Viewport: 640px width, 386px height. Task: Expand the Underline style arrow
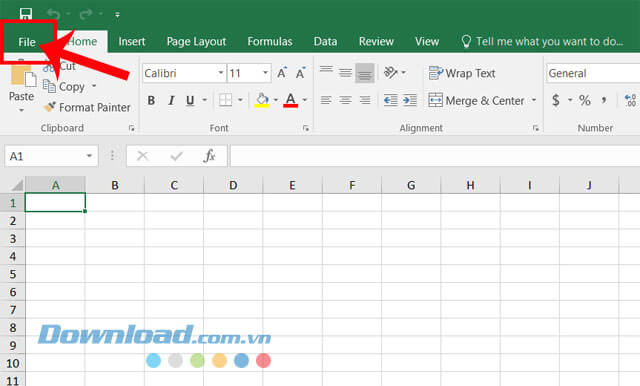tap(204, 100)
